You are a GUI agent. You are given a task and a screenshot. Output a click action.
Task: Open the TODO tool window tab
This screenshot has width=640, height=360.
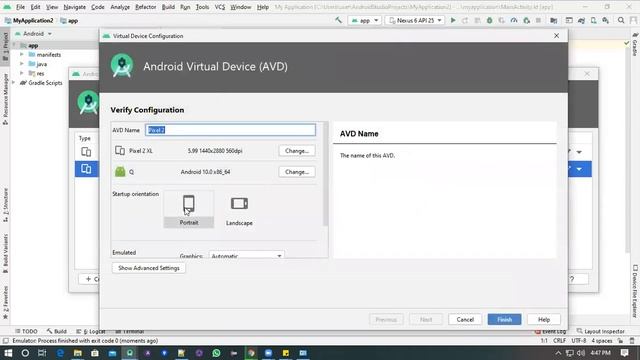click(27, 331)
